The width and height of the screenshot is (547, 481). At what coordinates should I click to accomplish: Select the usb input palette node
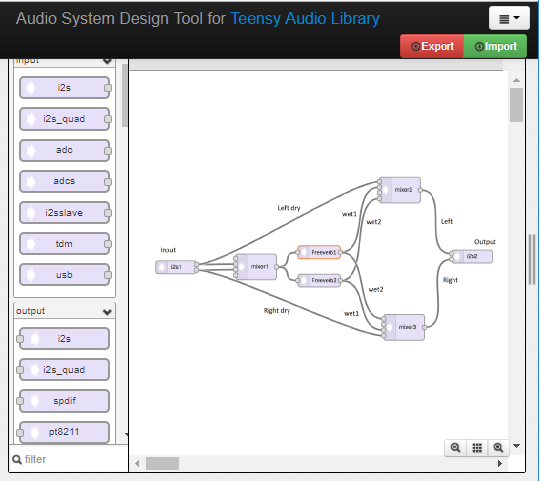pyautogui.click(x=65, y=275)
